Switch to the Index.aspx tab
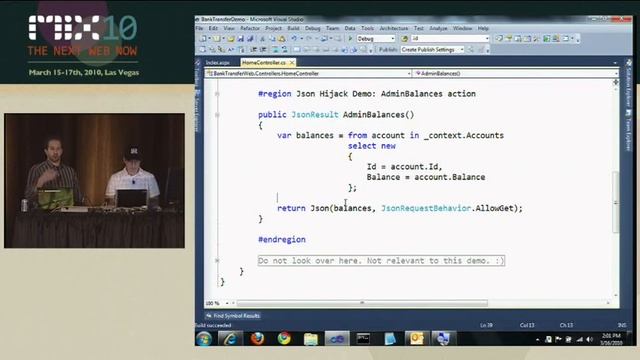 pos(217,62)
